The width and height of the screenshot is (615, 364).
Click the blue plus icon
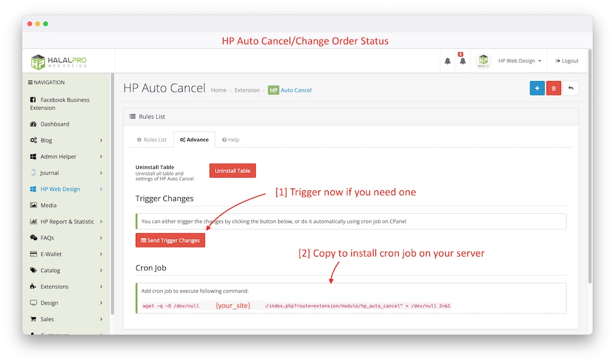[x=536, y=88]
